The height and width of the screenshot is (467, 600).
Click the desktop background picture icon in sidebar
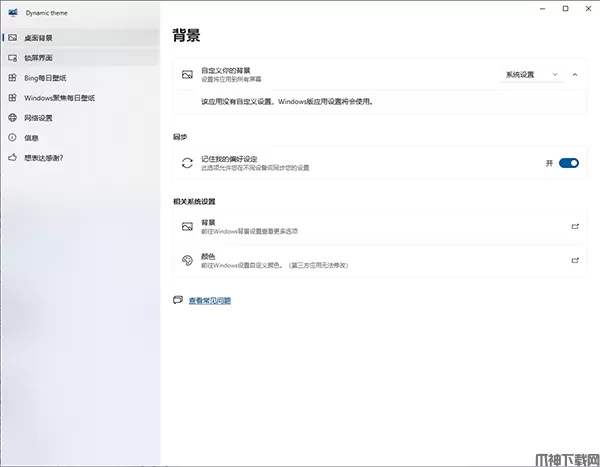coord(13,38)
